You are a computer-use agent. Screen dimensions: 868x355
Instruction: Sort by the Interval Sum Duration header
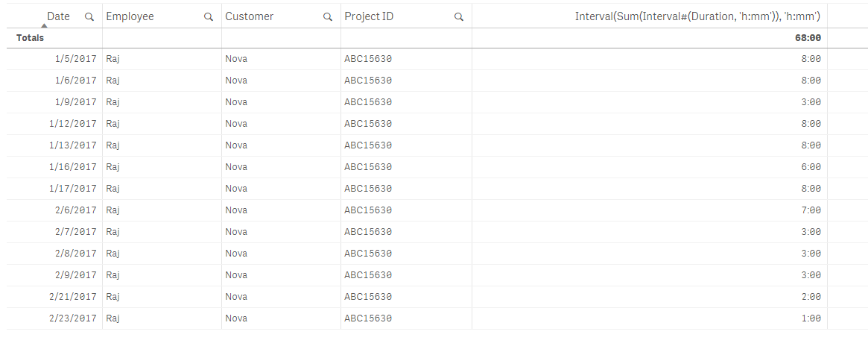pos(697,16)
